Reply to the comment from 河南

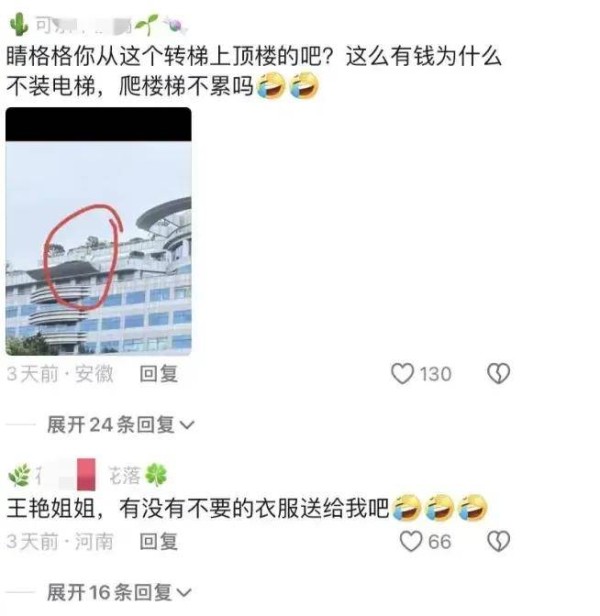(159, 542)
